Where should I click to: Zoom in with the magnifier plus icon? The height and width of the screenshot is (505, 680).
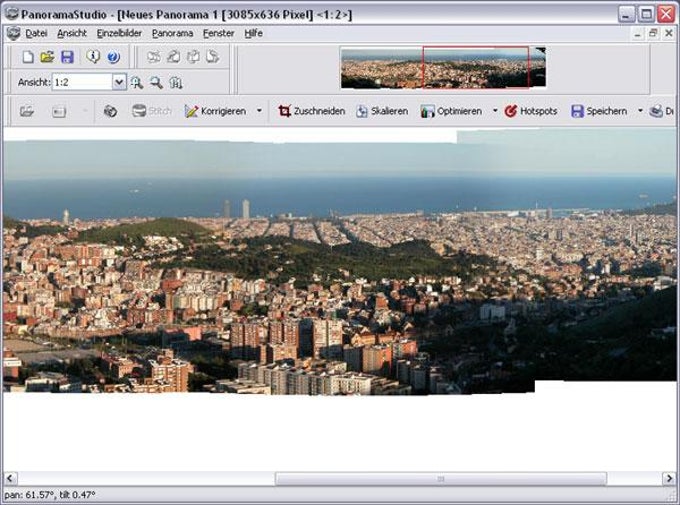137,82
